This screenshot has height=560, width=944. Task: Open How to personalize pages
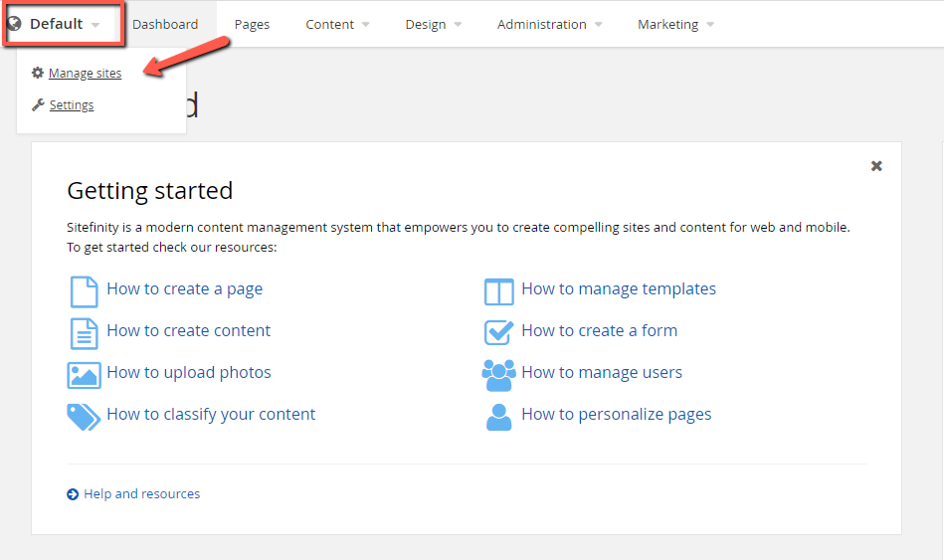(616, 414)
